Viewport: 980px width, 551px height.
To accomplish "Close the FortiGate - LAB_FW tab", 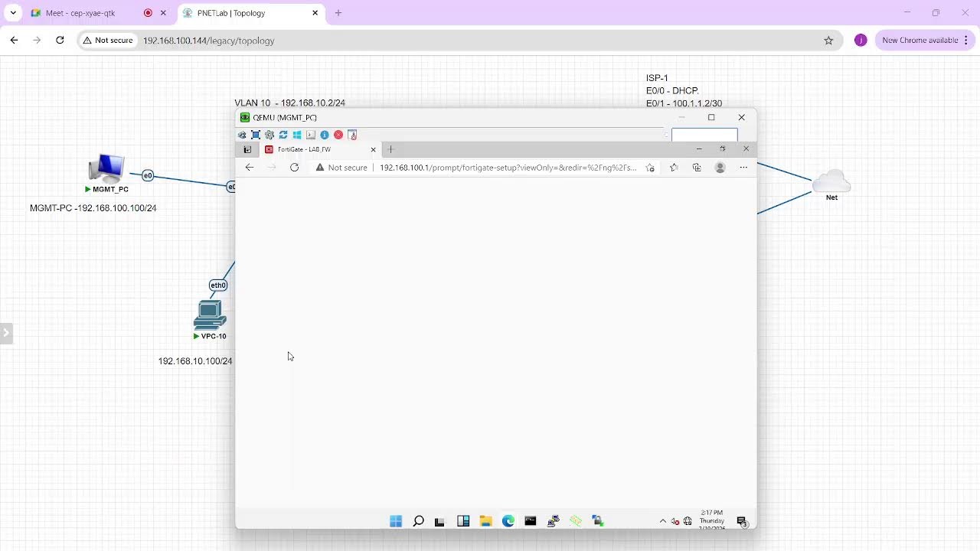I will (x=373, y=149).
